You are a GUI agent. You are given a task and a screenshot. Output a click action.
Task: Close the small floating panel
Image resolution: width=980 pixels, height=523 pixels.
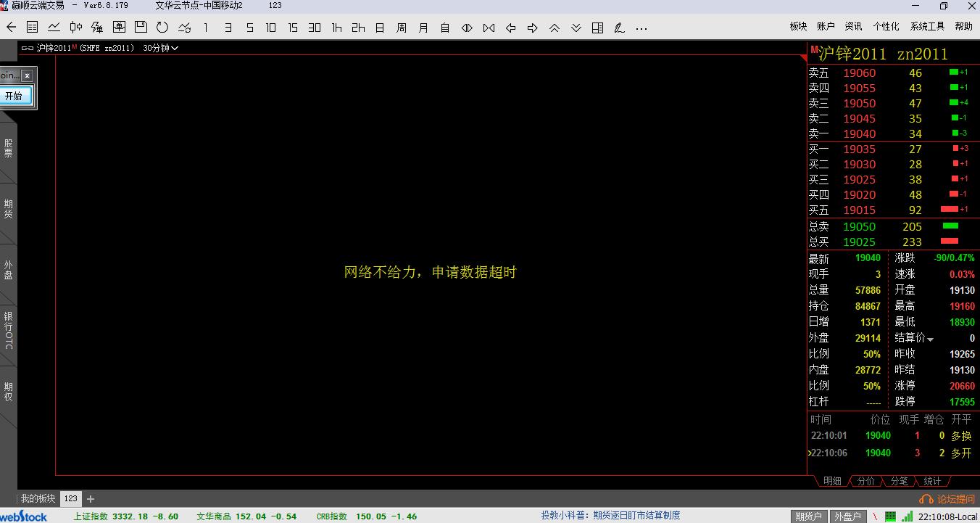[x=27, y=75]
